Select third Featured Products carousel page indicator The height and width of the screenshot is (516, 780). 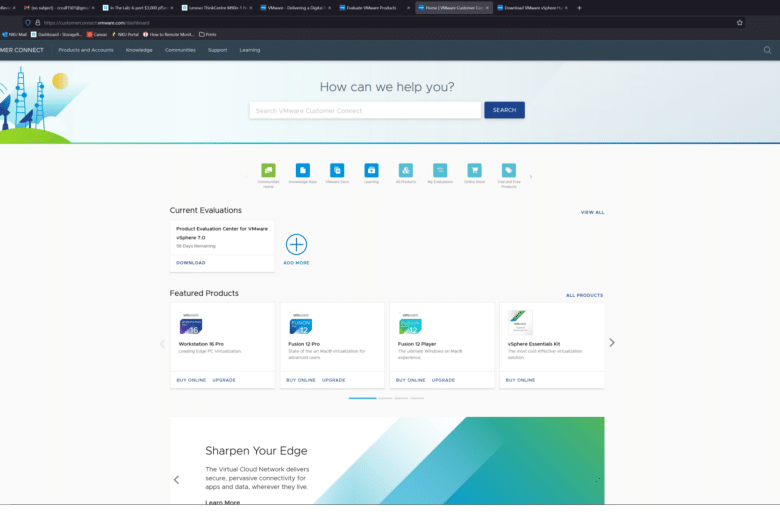point(401,398)
